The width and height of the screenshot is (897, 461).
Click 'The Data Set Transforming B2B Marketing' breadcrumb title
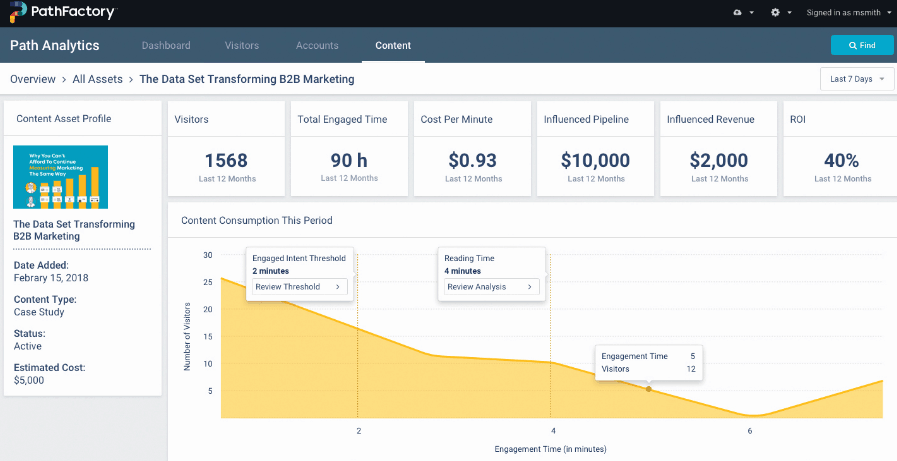[247, 79]
